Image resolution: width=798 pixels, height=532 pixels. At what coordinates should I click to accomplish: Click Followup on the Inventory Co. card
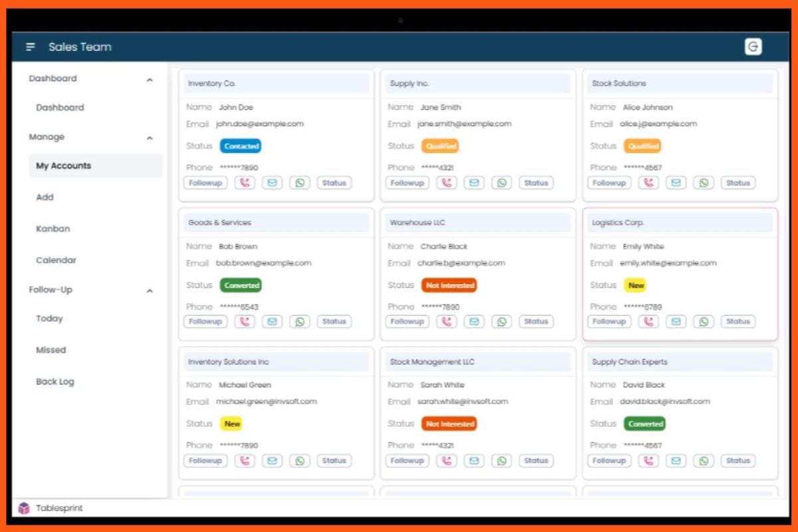click(x=205, y=183)
